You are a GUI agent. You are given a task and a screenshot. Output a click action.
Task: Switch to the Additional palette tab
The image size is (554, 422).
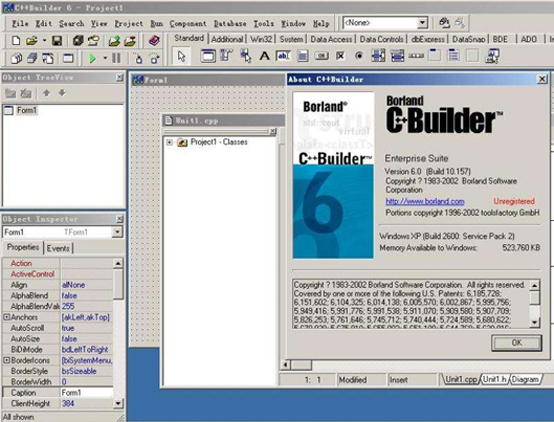point(227,39)
